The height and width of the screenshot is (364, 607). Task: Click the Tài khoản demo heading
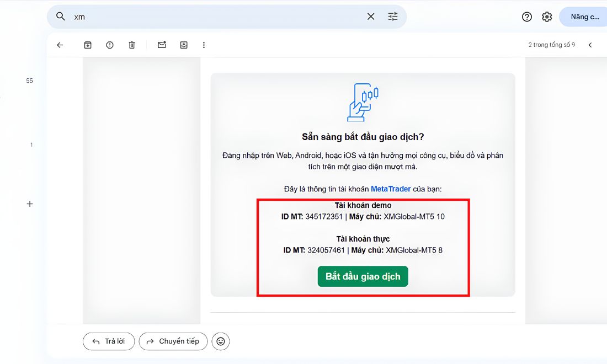[363, 205]
